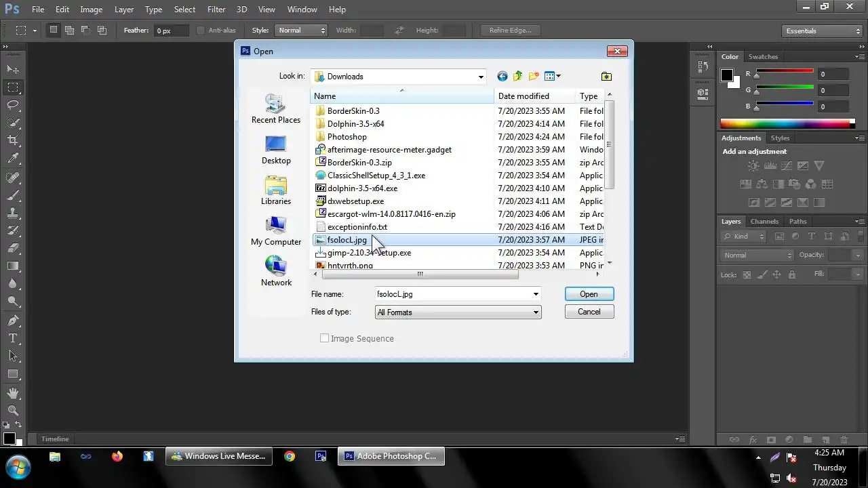Open the Image menu
Viewport: 868px width, 488px height.
click(x=92, y=9)
